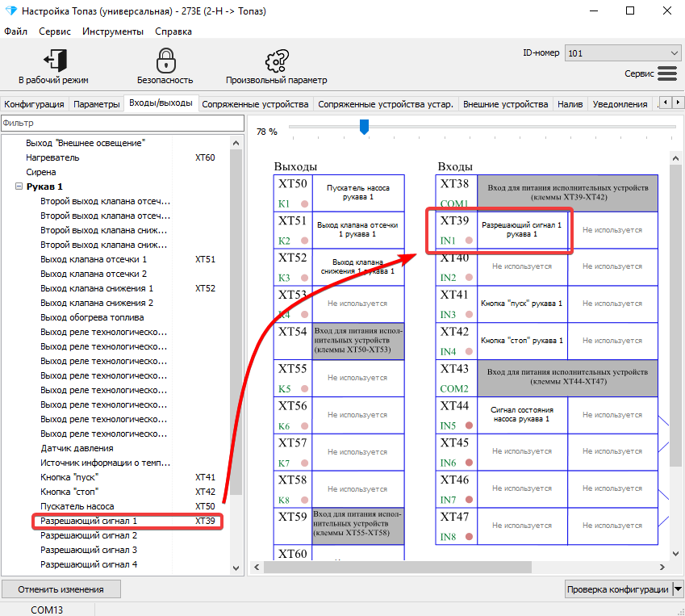
Task: Switch to the Сопряженные устройства tab
Action: 255,104
